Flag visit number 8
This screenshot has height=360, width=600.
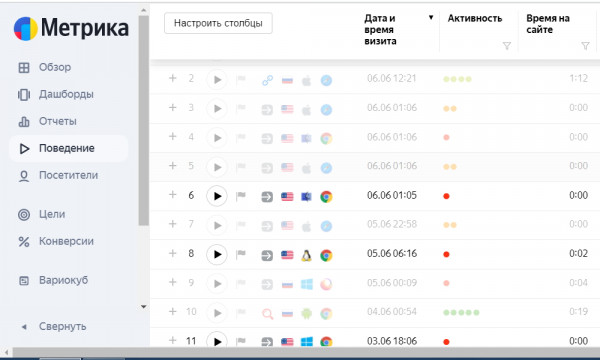[x=241, y=254]
